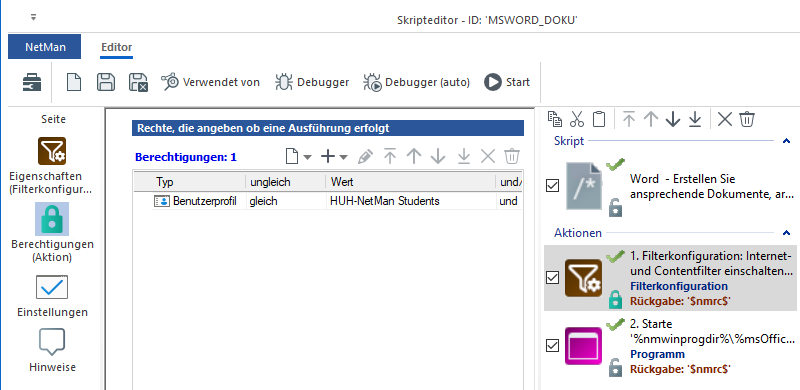Image resolution: width=800 pixels, height=390 pixels.
Task: Click the Start button
Action: [507, 82]
